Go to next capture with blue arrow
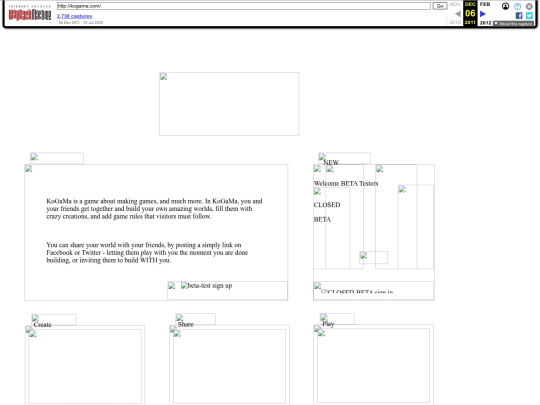The image size is (540, 405). [x=483, y=14]
